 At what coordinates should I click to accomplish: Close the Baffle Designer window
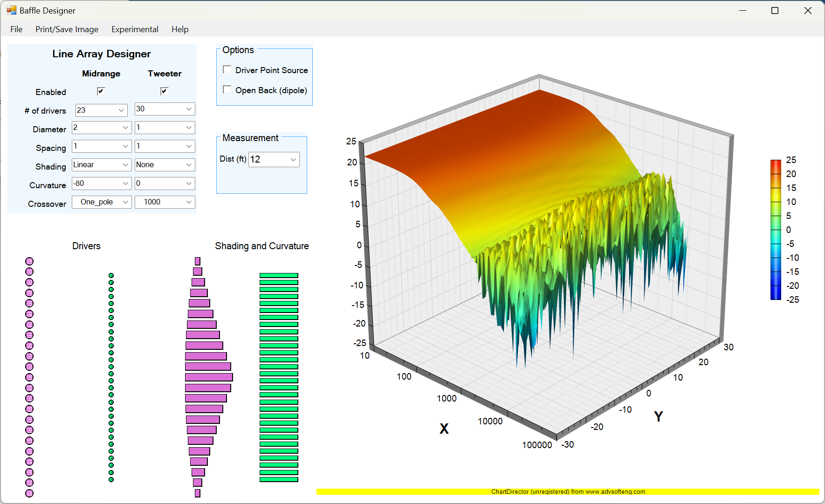(x=808, y=10)
